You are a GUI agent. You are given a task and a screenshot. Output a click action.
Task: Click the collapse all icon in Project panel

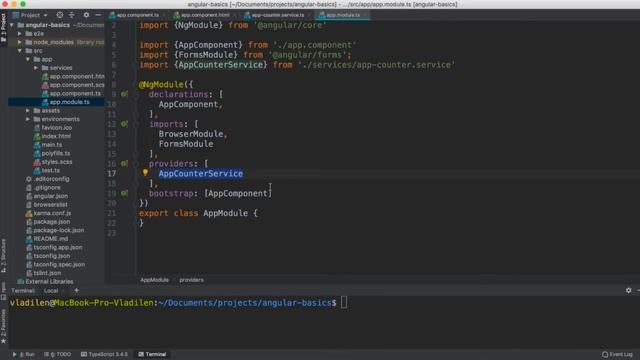(x=72, y=15)
